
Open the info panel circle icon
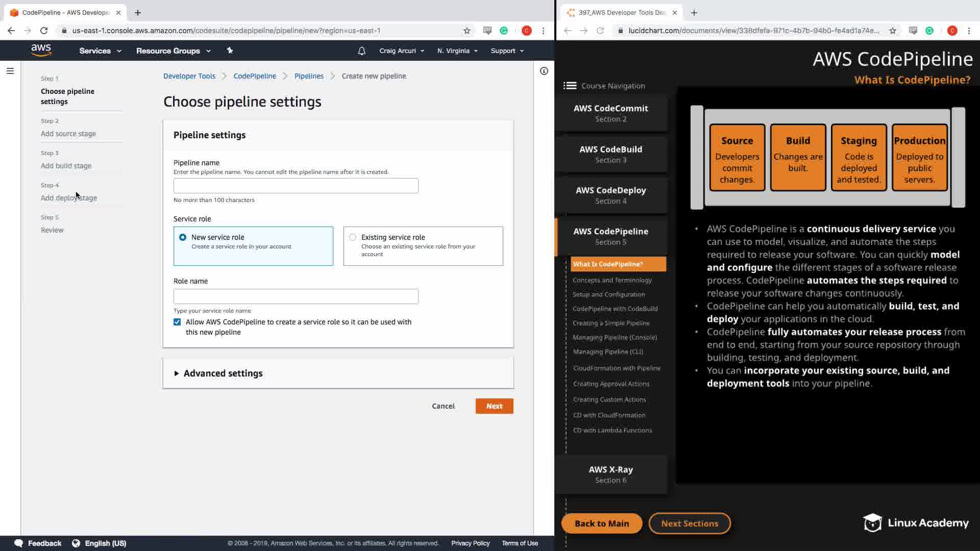[x=544, y=71]
